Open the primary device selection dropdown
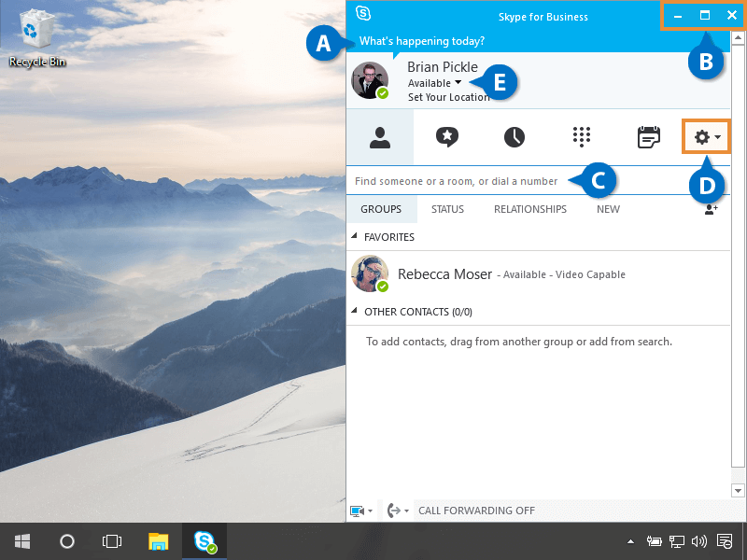747x560 pixels. 361,511
